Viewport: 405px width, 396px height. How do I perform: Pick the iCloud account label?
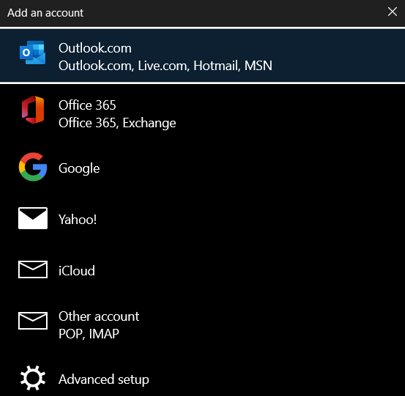tap(77, 271)
